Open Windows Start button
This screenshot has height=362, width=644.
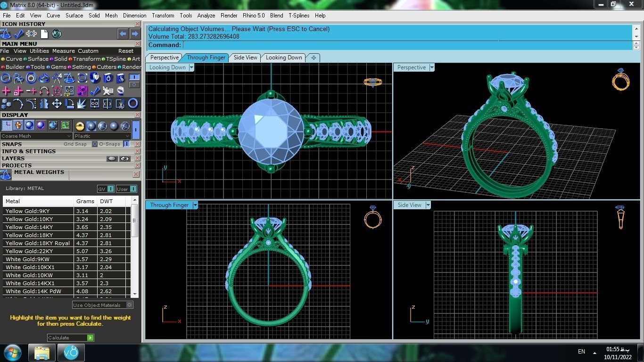[x=12, y=353]
